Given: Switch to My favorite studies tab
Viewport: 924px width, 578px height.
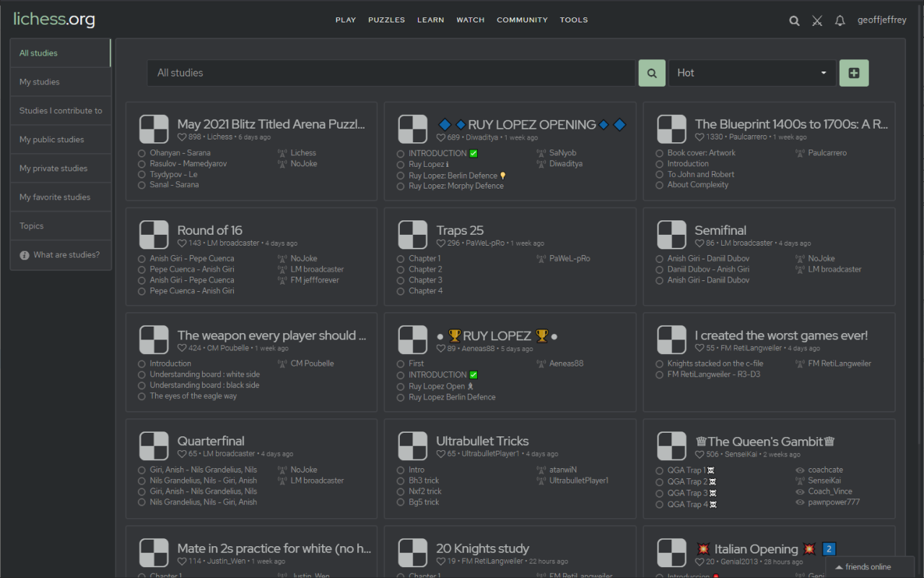Looking at the screenshot, I should click(x=55, y=197).
